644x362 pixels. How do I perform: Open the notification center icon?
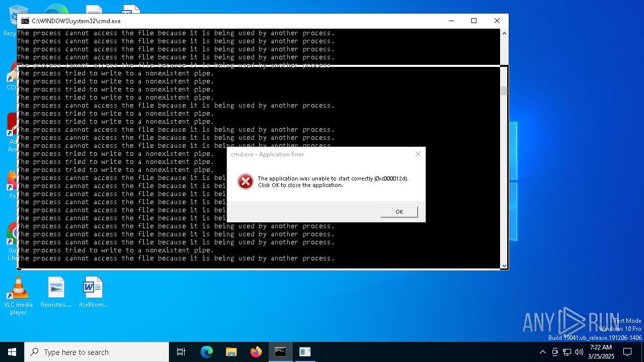627,352
